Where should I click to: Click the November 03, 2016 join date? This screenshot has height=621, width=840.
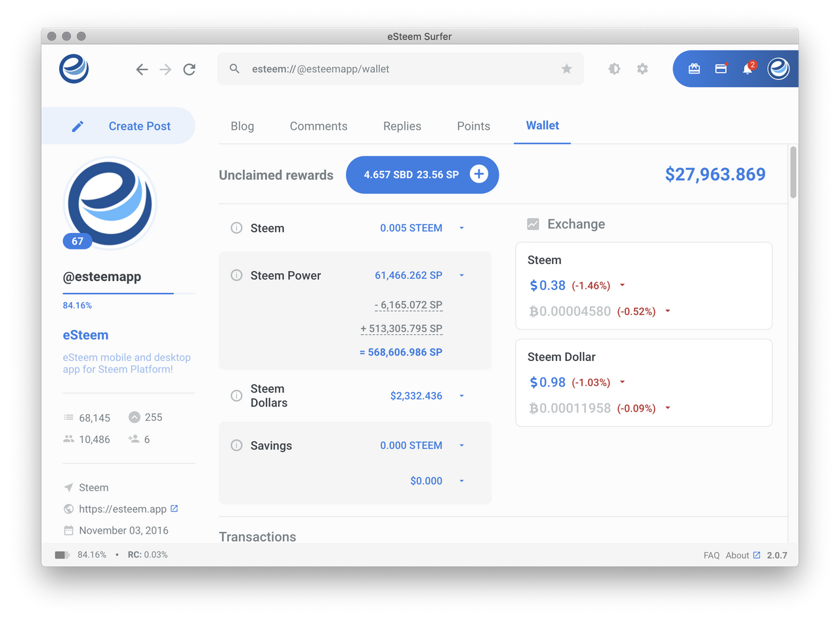point(123,530)
